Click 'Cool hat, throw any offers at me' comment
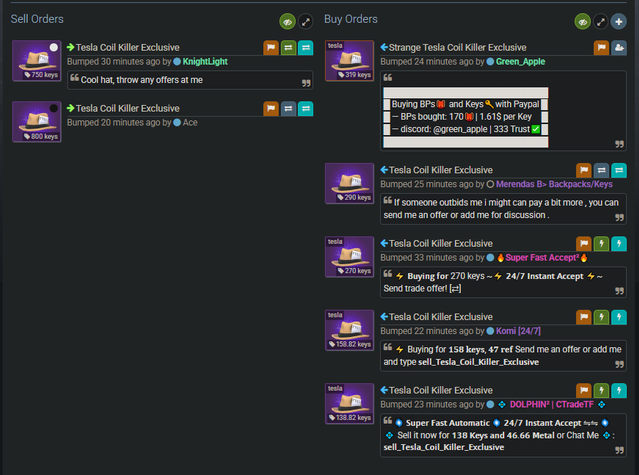Screen dimensions: 639x475 tap(142, 80)
